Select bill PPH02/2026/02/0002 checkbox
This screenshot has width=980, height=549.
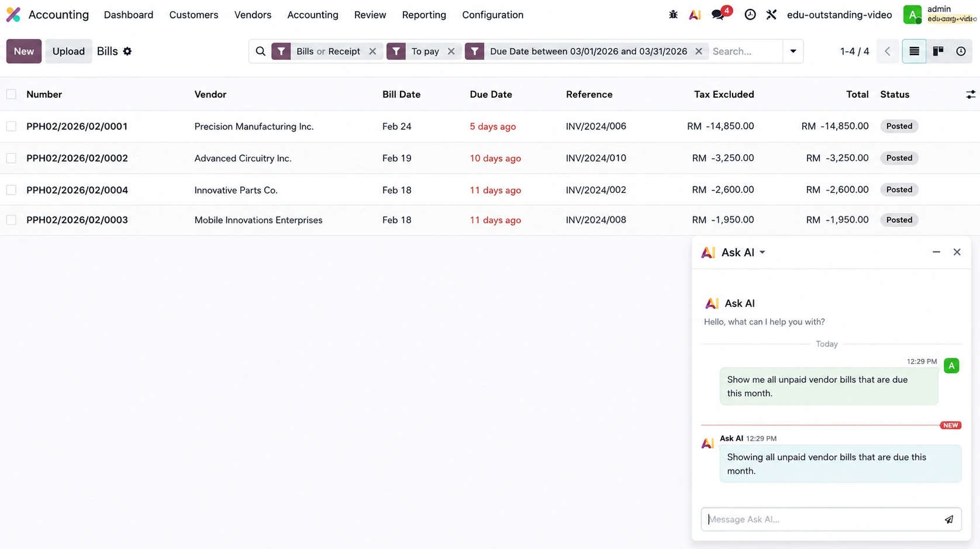(x=11, y=158)
